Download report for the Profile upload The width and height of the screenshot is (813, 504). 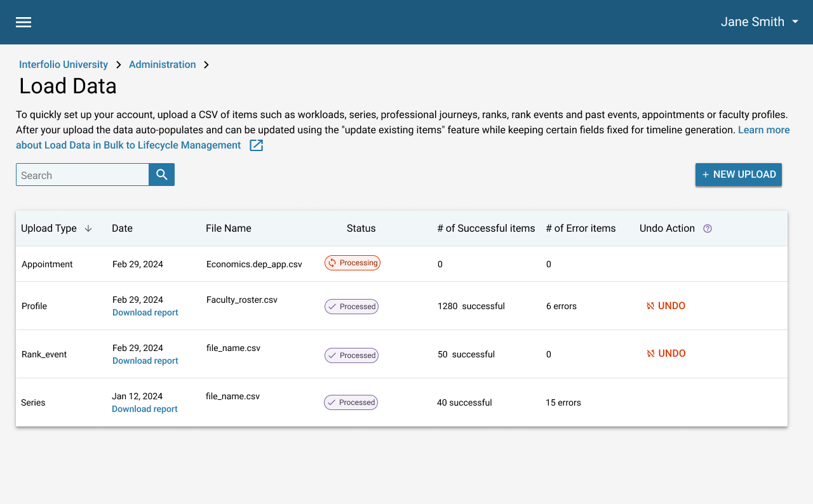point(145,312)
